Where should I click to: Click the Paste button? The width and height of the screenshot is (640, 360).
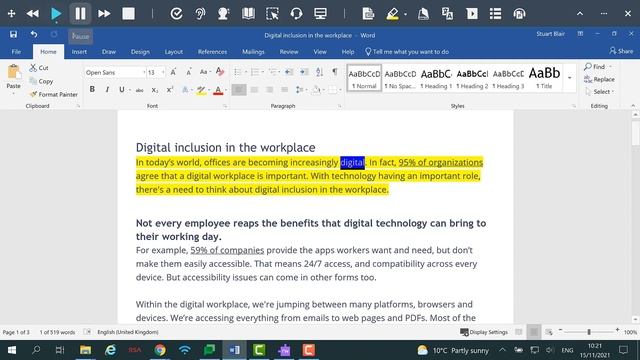point(13,78)
